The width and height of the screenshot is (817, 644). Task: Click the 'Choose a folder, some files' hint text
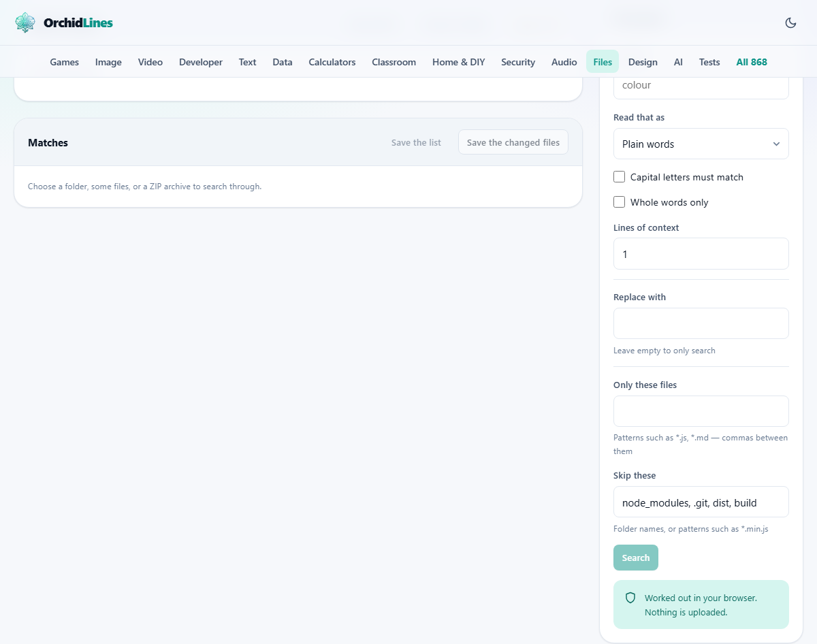144,186
